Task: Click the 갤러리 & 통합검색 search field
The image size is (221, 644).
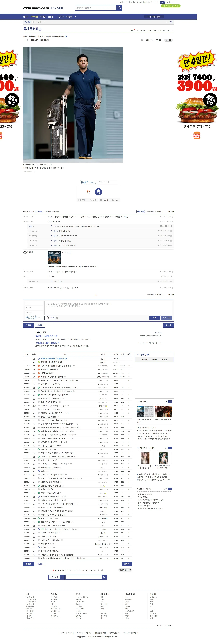Action: point(96,8)
